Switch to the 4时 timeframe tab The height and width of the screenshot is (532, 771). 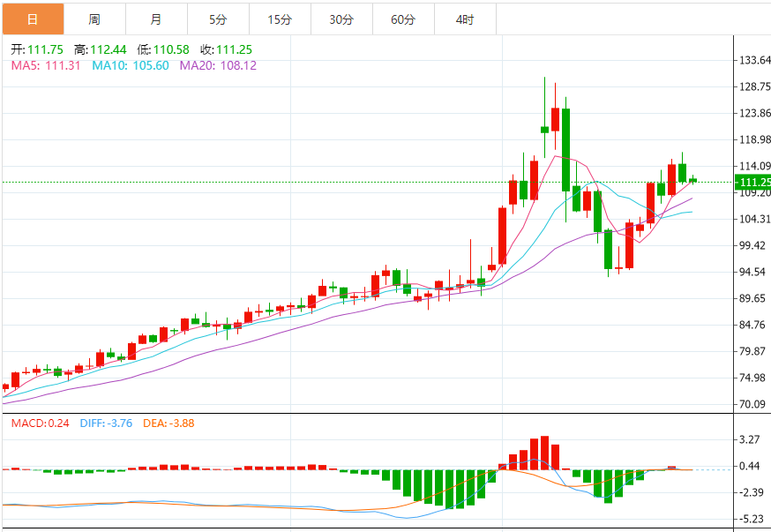pos(465,19)
